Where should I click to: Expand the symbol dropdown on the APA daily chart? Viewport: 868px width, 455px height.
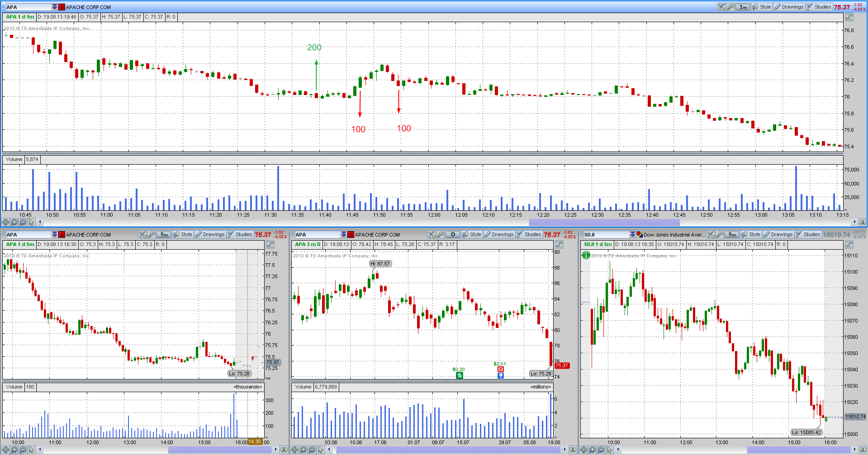[x=344, y=234]
